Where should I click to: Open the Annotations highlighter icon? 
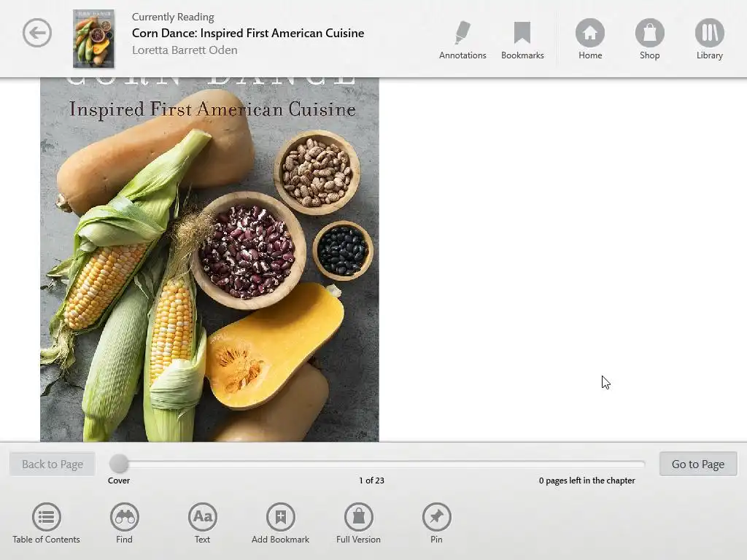(462, 33)
